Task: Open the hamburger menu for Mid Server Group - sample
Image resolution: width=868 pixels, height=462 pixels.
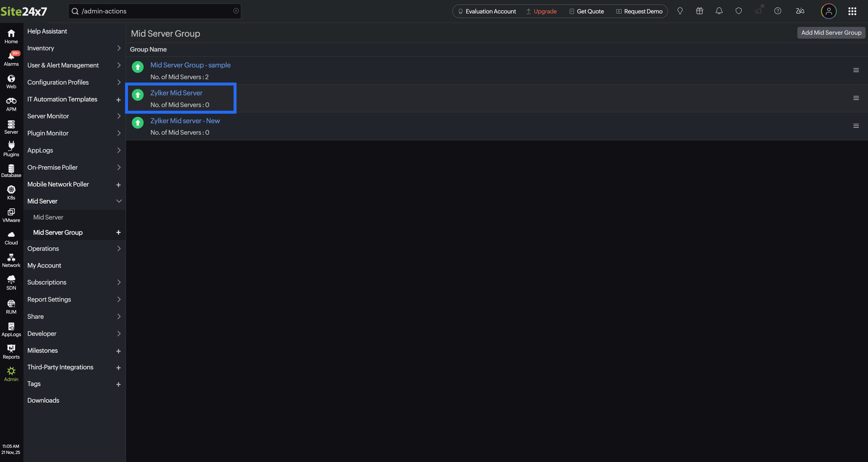Action: pyautogui.click(x=856, y=70)
